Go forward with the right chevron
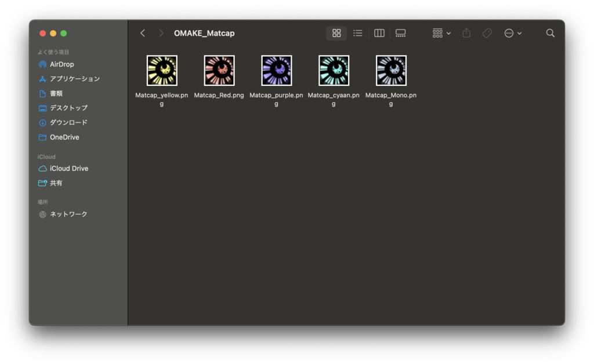 161,33
